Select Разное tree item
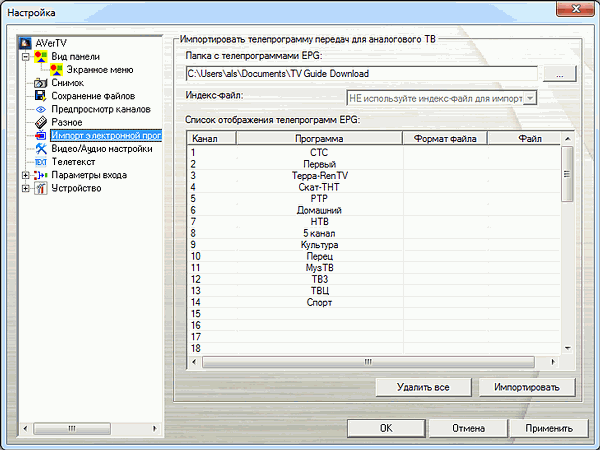Image resolution: width=600 pixels, height=450 pixels. pyautogui.click(x=67, y=122)
